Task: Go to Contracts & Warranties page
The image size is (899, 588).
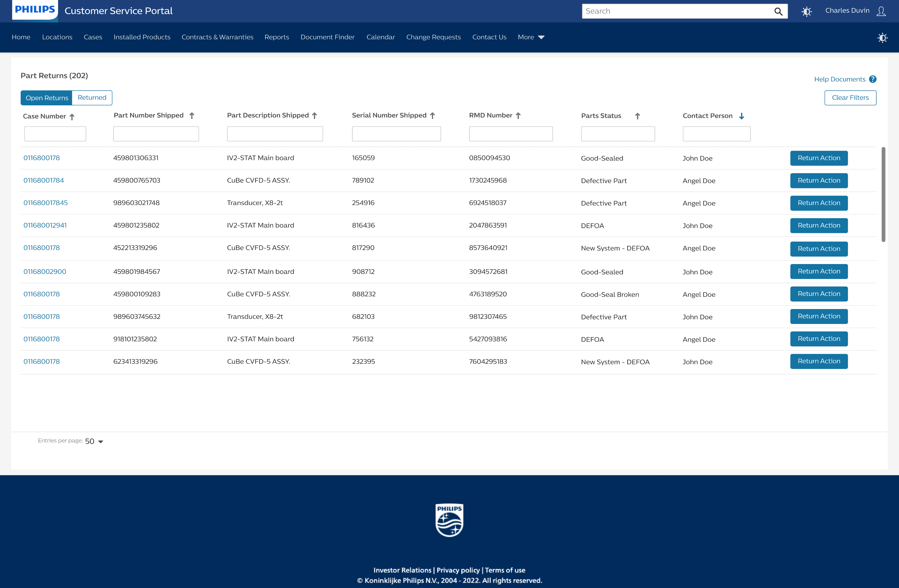Action: [217, 37]
